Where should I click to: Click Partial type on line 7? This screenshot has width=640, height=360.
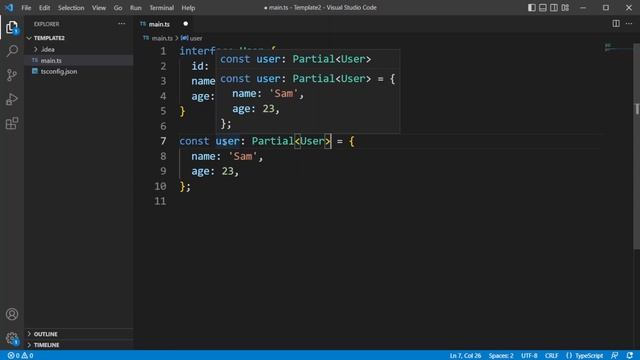click(272, 141)
